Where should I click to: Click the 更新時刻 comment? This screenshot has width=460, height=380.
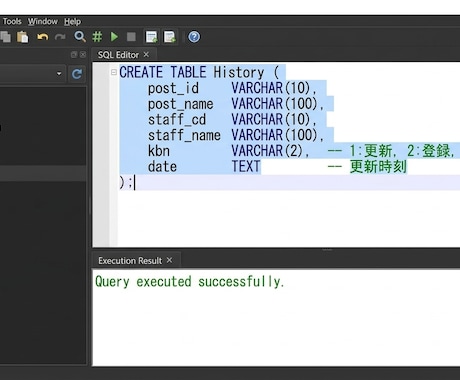click(x=378, y=167)
